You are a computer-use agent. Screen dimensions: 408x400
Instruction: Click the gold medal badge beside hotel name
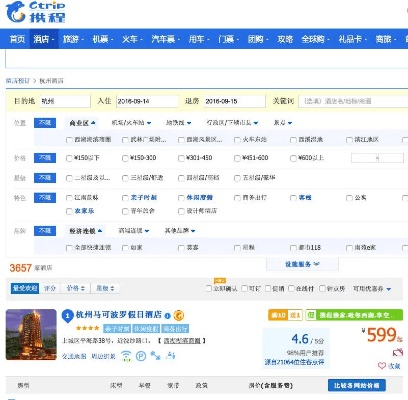[179, 315]
